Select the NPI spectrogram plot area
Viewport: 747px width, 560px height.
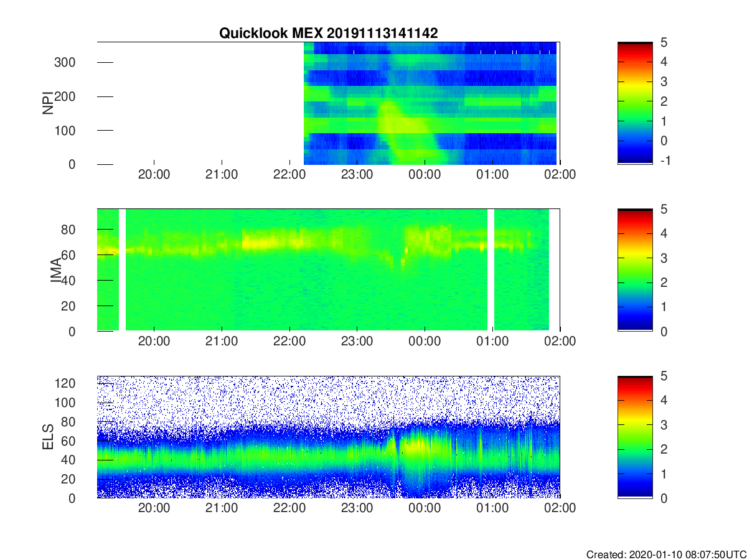(329, 103)
